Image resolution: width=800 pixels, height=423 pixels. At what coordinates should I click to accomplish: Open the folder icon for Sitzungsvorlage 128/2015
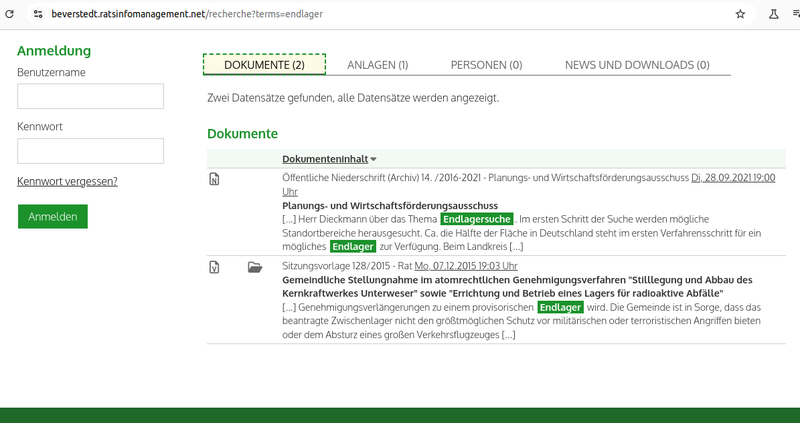coord(254,267)
